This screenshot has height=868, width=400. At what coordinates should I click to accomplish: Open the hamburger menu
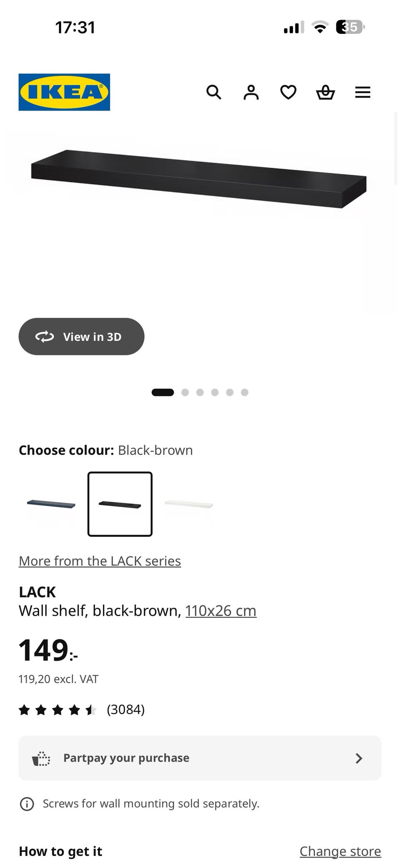tap(362, 92)
